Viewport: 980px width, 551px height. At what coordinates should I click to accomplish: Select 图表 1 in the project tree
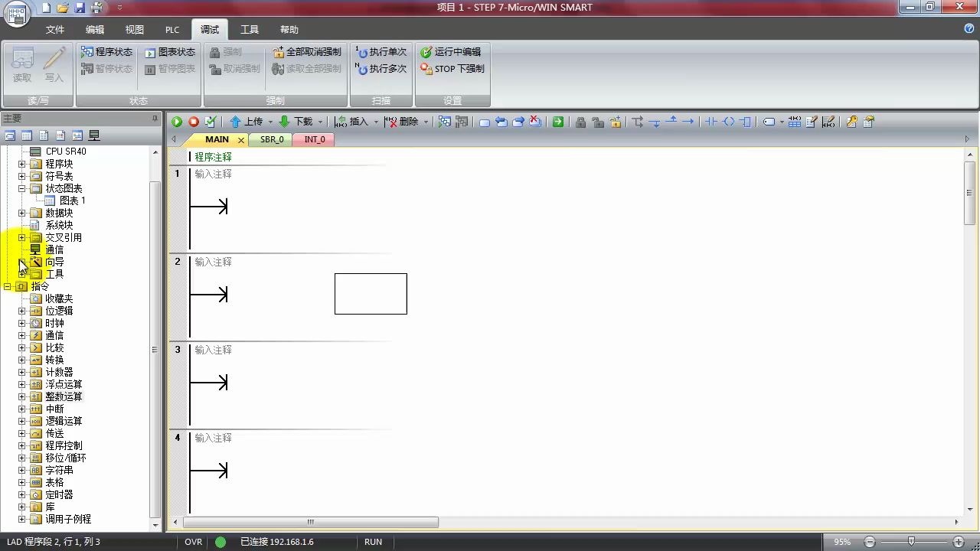(73, 201)
